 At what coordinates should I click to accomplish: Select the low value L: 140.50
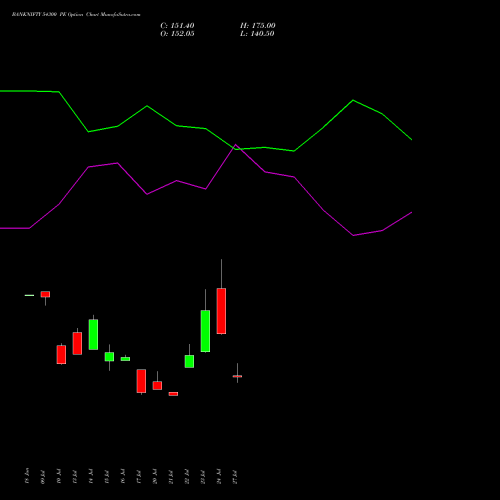tap(257, 34)
